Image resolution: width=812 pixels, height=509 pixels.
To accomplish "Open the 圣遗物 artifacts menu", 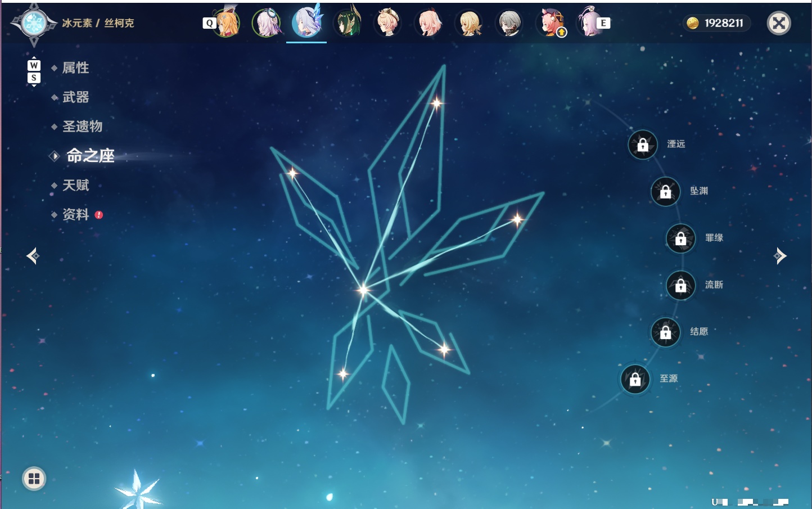I will [82, 127].
